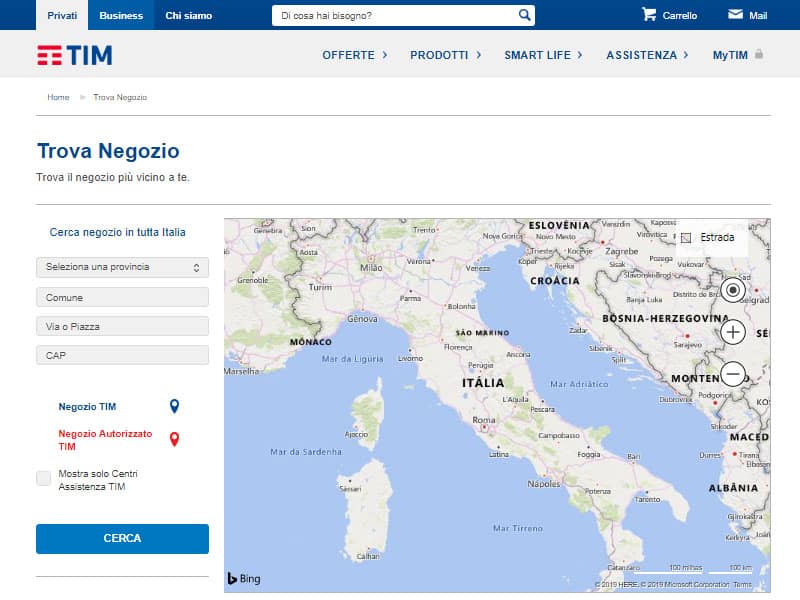The height and width of the screenshot is (600, 800).
Task: Click the Bing logo on map
Action: 244,578
